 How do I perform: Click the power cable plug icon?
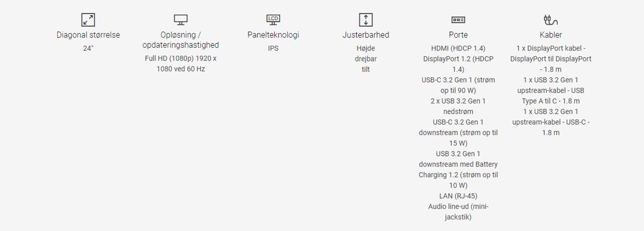pos(551,20)
